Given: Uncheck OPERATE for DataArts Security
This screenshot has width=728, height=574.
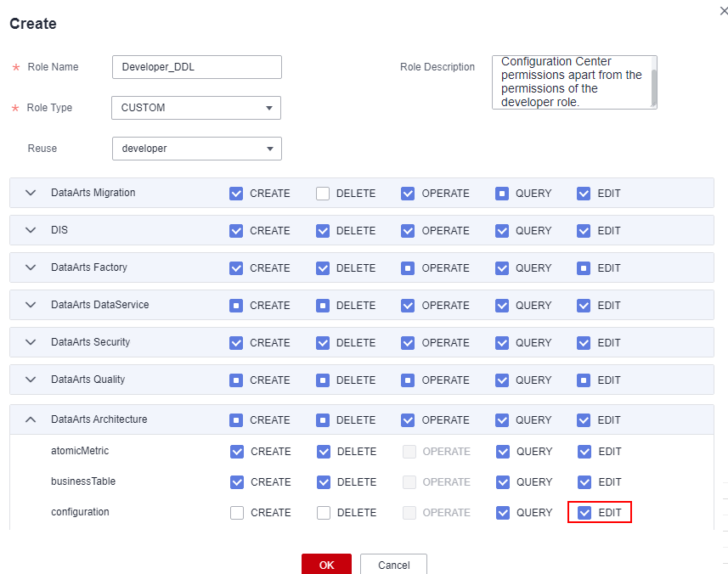Looking at the screenshot, I should click(408, 343).
